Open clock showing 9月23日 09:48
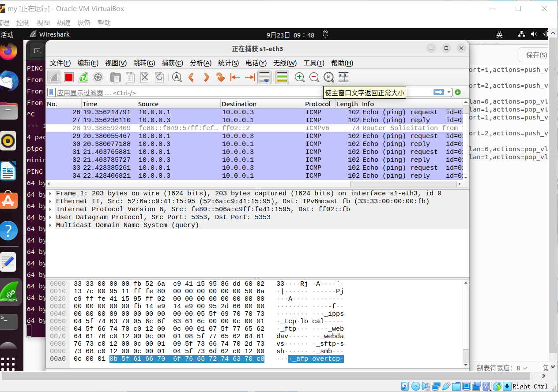Screen dimensions: 558x392 pyautogui.click(x=290, y=34)
